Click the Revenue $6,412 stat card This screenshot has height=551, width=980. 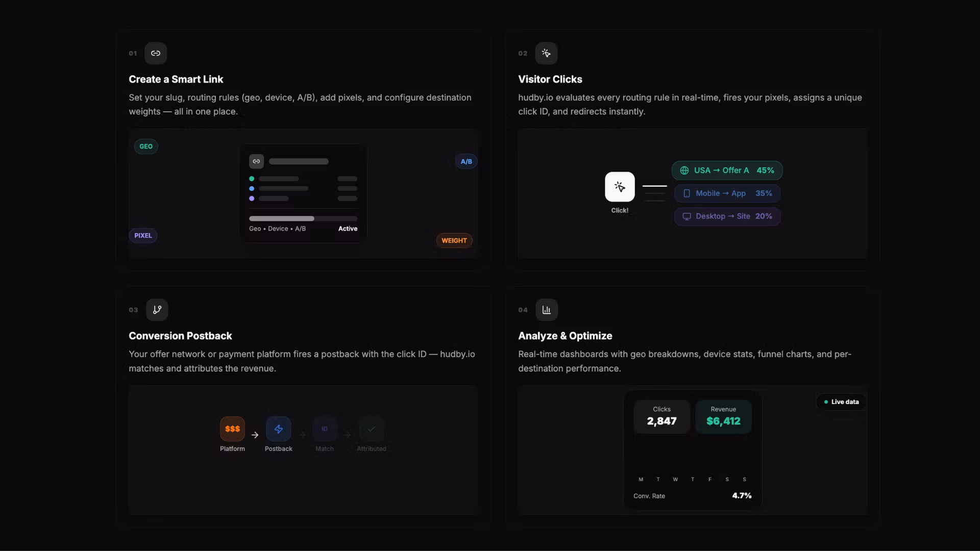tap(723, 417)
